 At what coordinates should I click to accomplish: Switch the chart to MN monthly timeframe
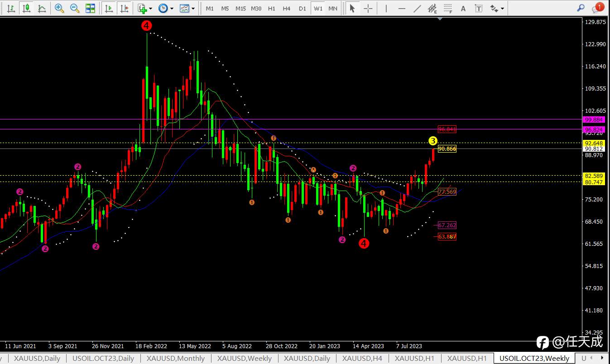point(333,9)
